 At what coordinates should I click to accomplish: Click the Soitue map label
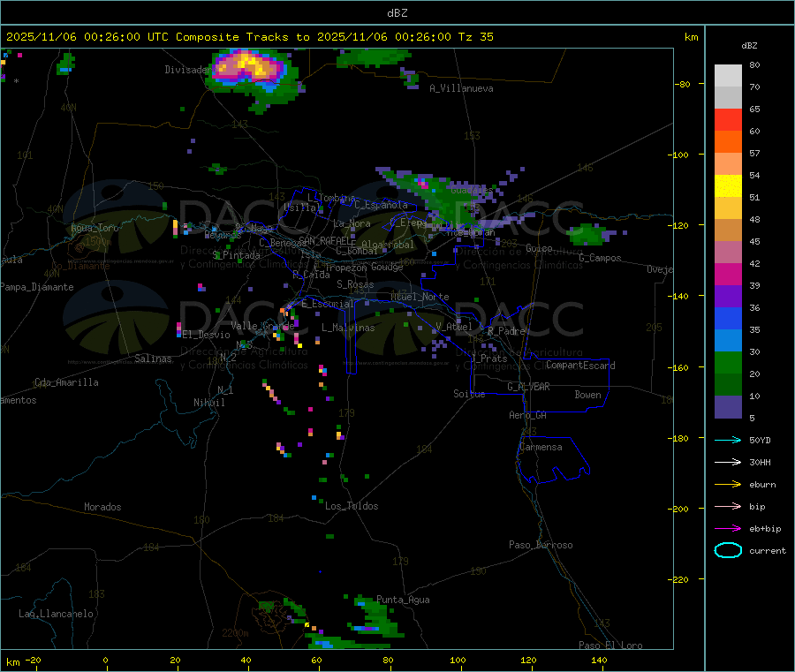coord(469,394)
